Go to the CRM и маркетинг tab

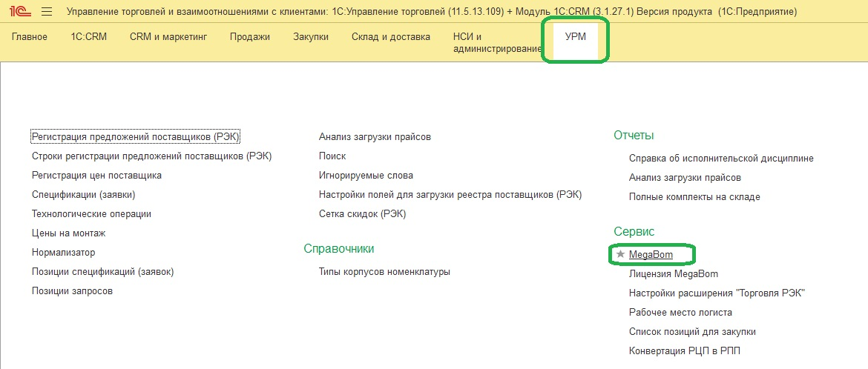pos(168,37)
